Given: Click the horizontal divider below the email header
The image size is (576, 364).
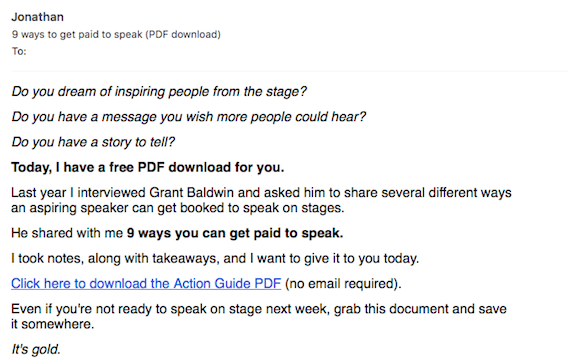Looking at the screenshot, I should click(x=289, y=71).
